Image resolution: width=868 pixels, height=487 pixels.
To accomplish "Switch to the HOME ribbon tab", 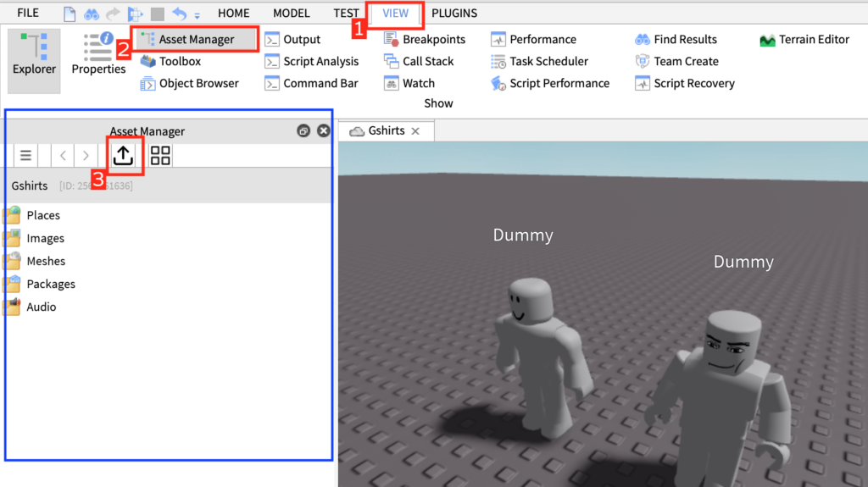I will coord(233,14).
